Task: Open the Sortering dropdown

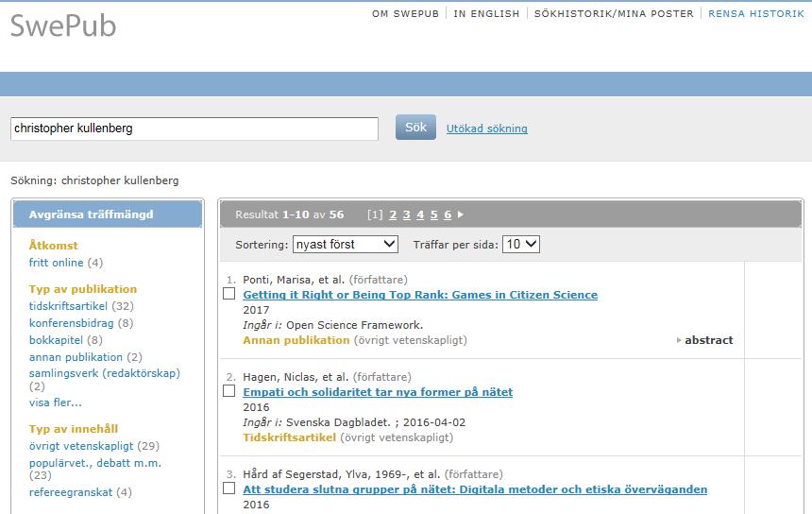Action: [346, 244]
